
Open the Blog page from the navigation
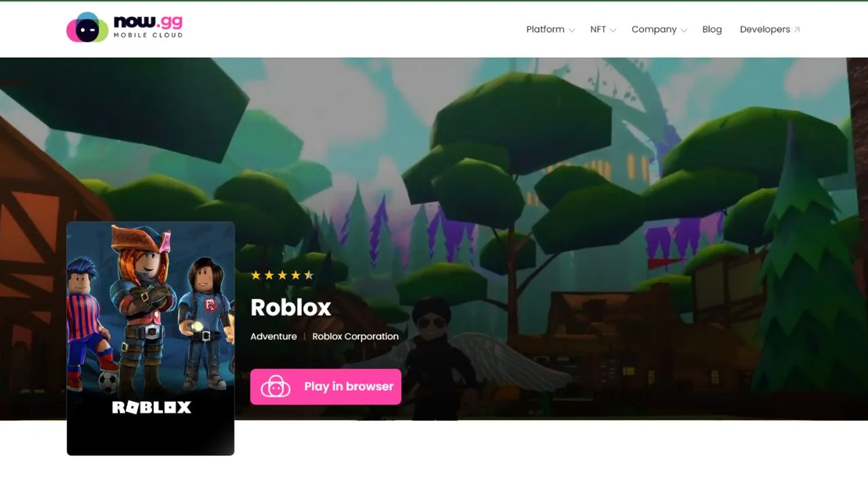point(712,29)
